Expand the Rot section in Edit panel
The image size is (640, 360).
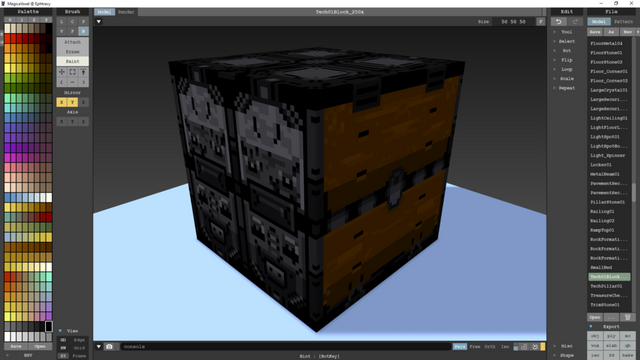click(x=567, y=51)
